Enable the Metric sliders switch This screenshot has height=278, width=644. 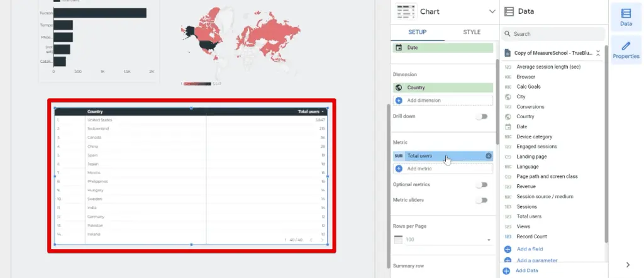click(x=481, y=201)
